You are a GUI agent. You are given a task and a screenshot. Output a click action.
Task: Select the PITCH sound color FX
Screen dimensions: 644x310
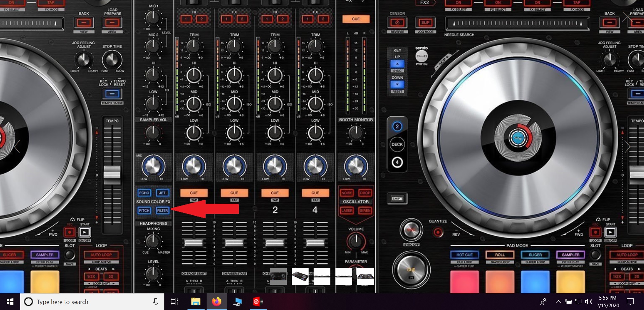(x=144, y=210)
